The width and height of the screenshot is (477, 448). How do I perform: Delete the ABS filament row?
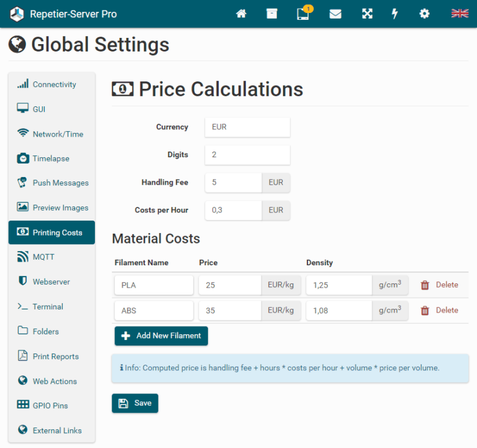(x=439, y=311)
